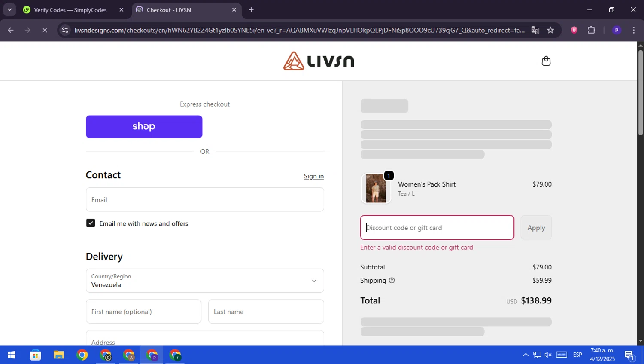Click the Subtotal label

click(372, 267)
